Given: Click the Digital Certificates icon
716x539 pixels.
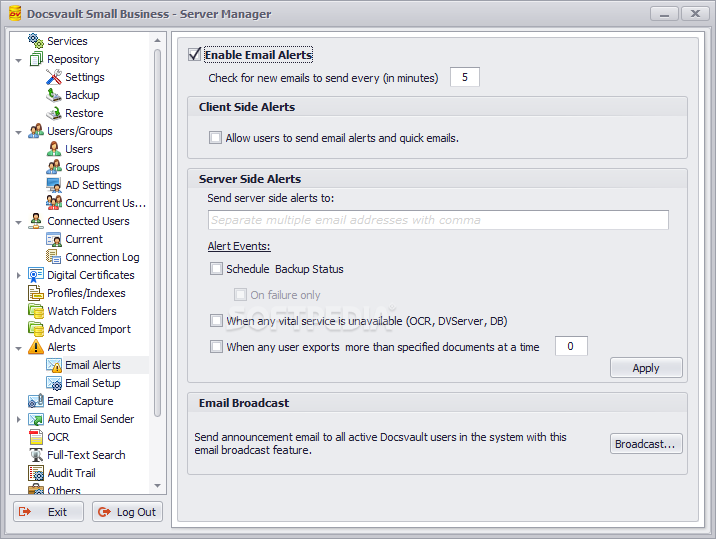Looking at the screenshot, I should click(x=36, y=275).
